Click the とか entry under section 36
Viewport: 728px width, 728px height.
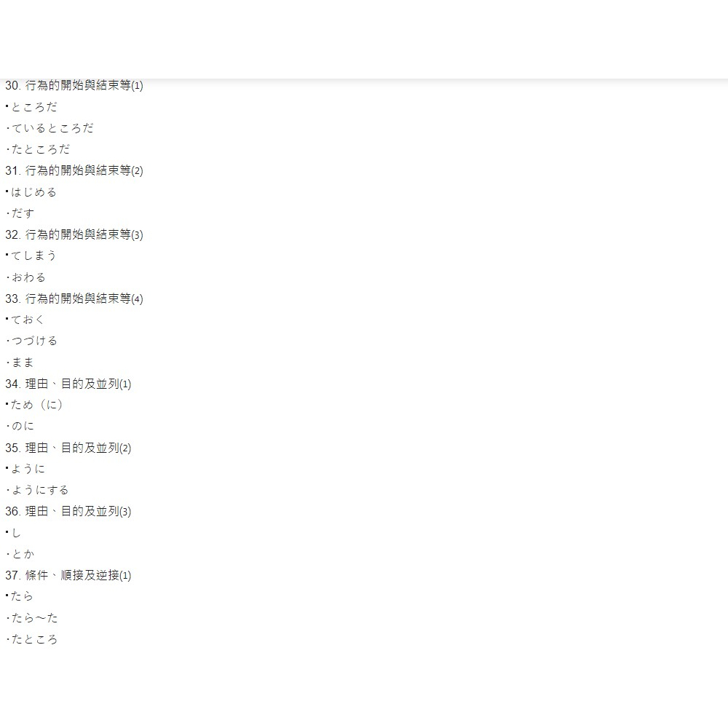[x=23, y=554]
